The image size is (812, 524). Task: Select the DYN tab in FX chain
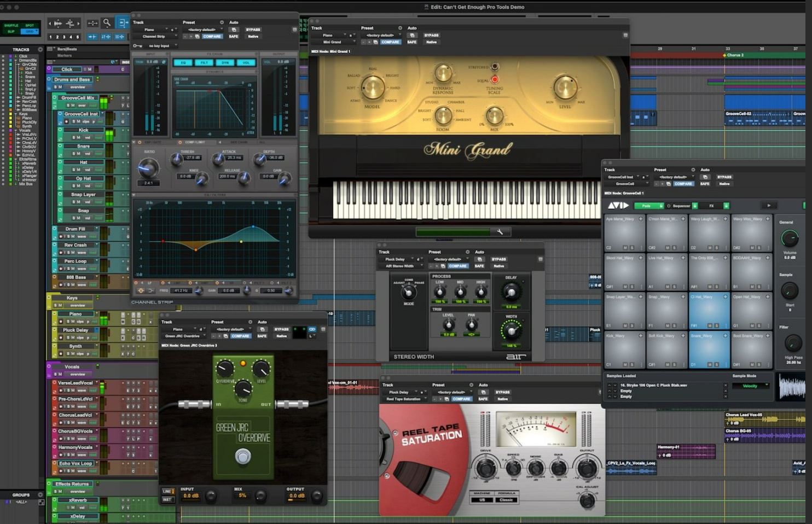click(x=225, y=63)
